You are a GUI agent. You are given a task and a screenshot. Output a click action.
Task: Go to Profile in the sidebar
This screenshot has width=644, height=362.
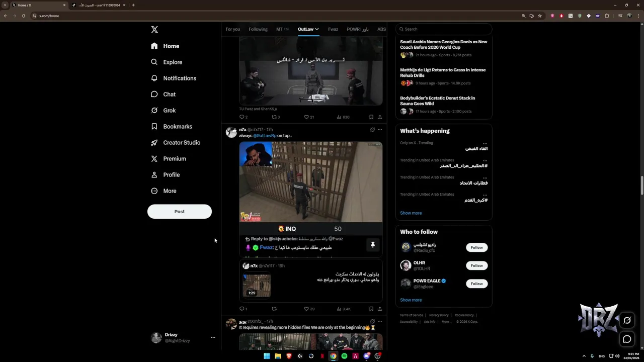(165, 174)
